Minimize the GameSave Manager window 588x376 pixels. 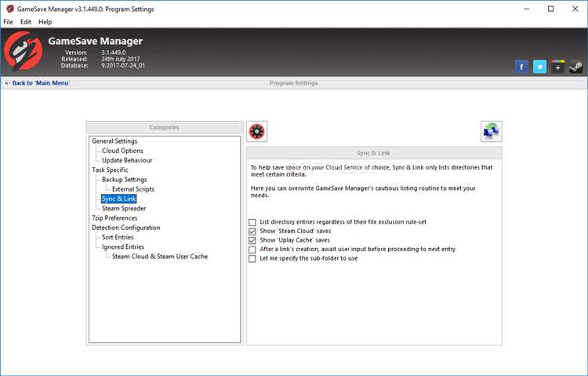(x=527, y=9)
